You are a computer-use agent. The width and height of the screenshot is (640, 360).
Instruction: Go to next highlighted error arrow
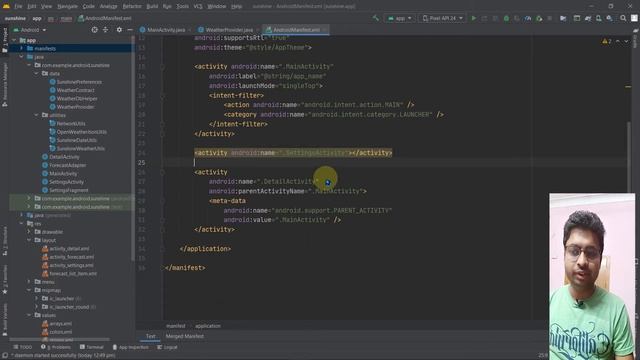(x=626, y=41)
